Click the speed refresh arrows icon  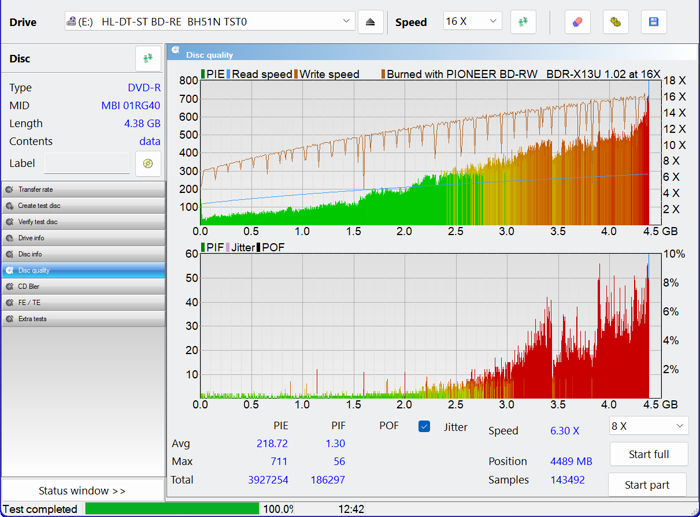pyautogui.click(x=523, y=22)
